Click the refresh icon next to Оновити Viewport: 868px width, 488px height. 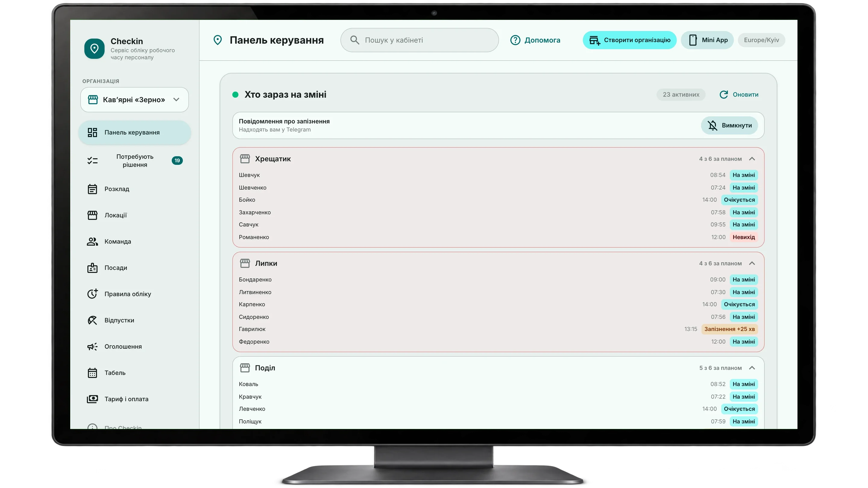click(724, 95)
